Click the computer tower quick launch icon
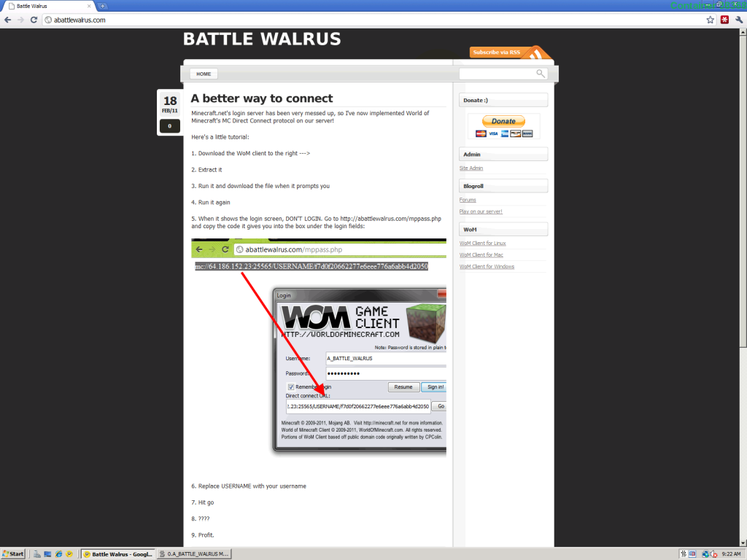The height and width of the screenshot is (560, 747). tap(36, 554)
